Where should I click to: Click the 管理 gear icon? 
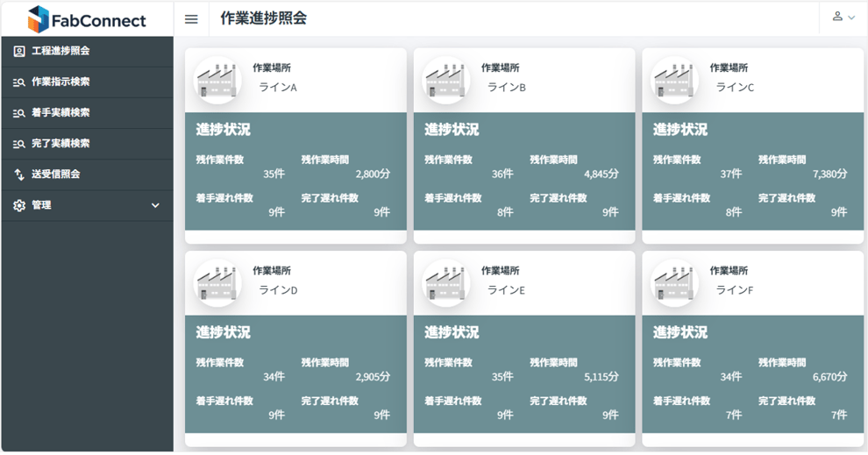(x=18, y=205)
